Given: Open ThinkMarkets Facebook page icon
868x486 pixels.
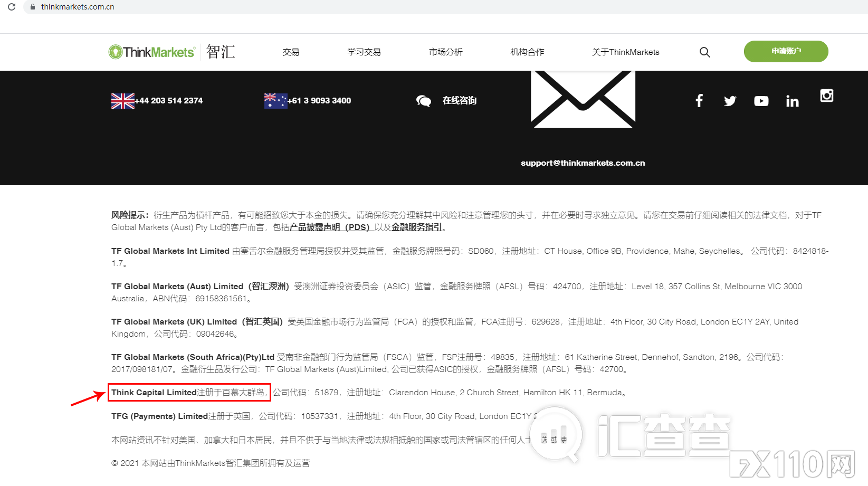Looking at the screenshot, I should tap(699, 100).
